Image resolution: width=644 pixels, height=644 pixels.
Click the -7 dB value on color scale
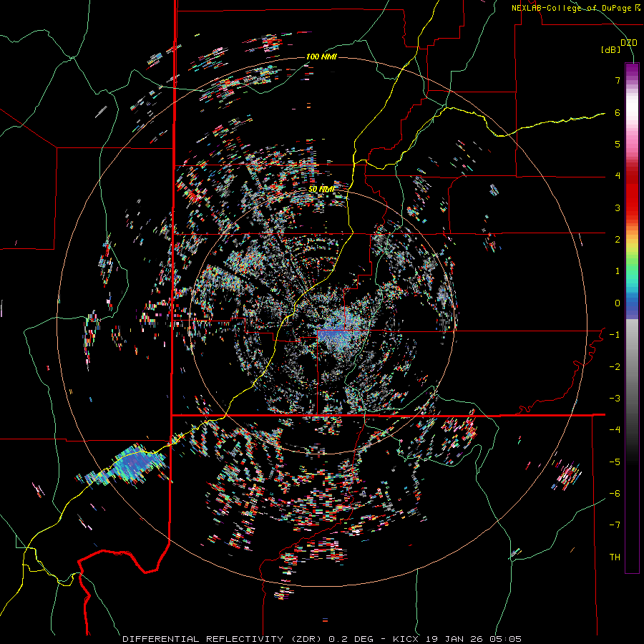(x=615, y=525)
